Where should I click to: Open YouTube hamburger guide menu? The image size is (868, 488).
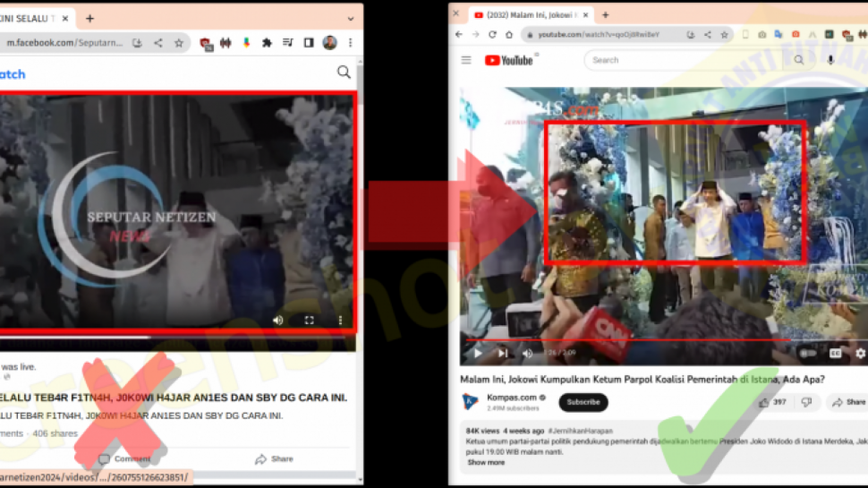tap(466, 60)
